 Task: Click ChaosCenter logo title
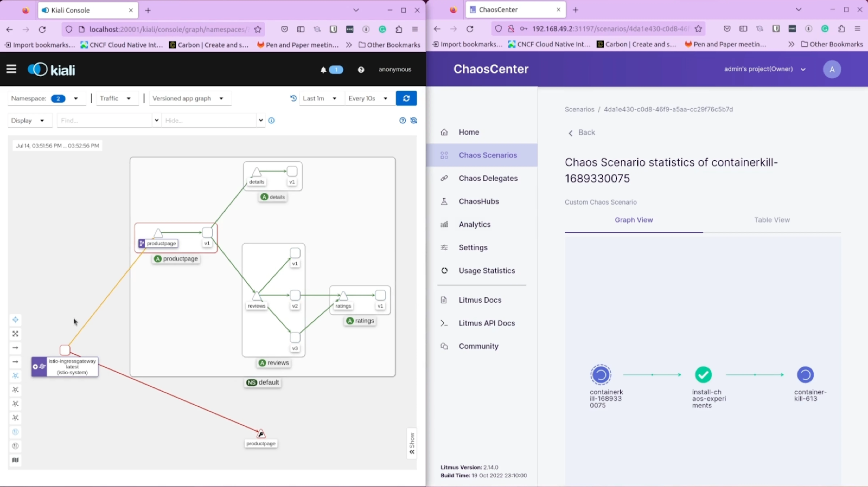[491, 69]
